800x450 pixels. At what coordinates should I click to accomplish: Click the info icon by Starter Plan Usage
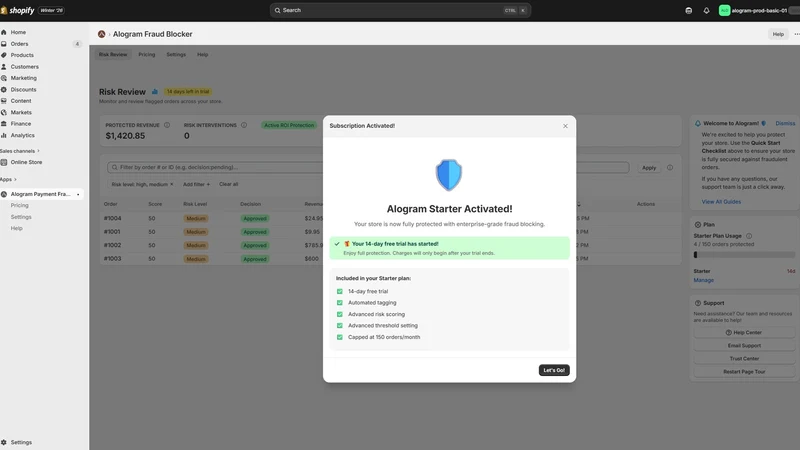[749, 236]
